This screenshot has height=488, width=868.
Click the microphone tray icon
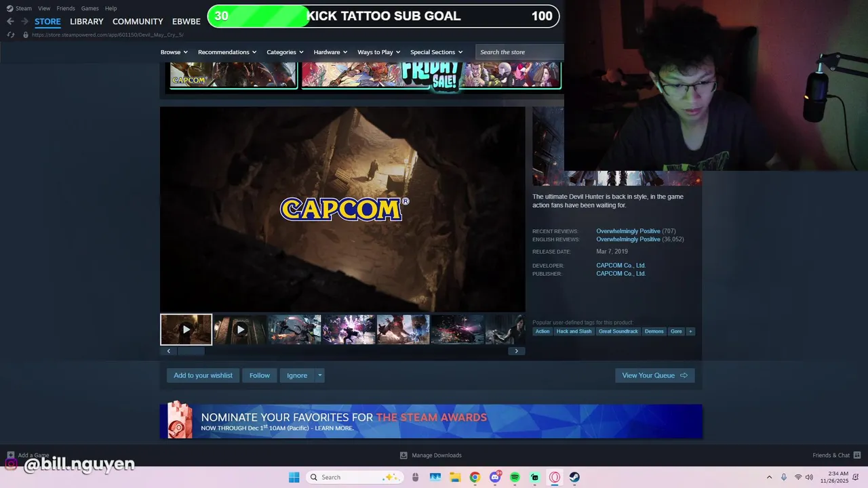[x=784, y=477]
